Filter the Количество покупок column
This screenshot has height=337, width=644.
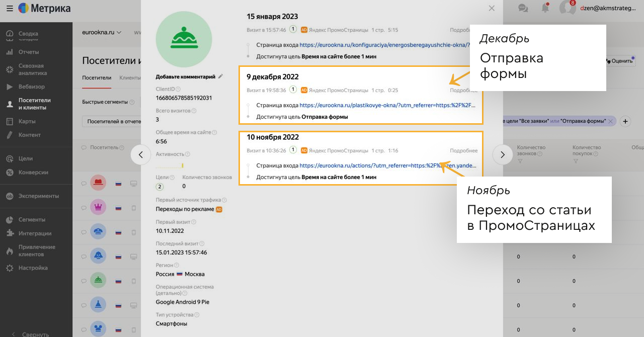tap(575, 161)
